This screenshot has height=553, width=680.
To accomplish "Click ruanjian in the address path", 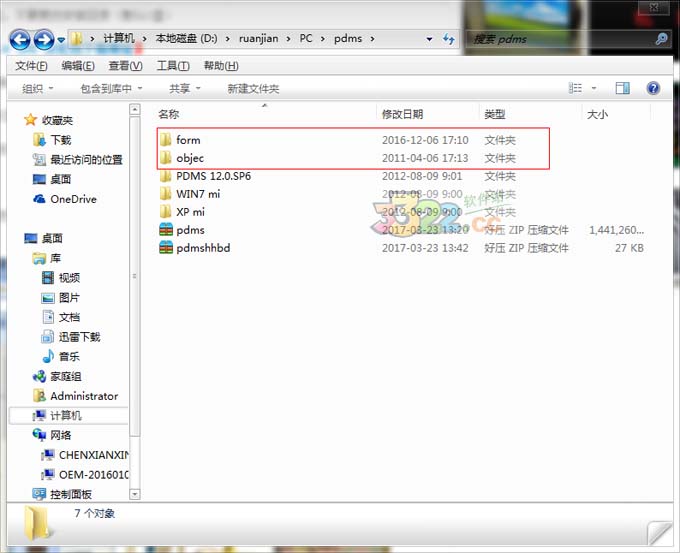I will (258, 38).
